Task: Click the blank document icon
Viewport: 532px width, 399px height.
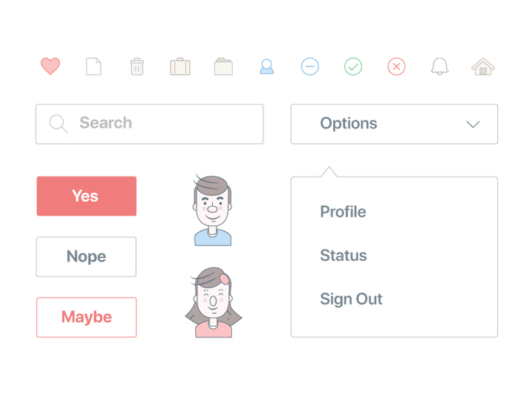Action: point(93,66)
